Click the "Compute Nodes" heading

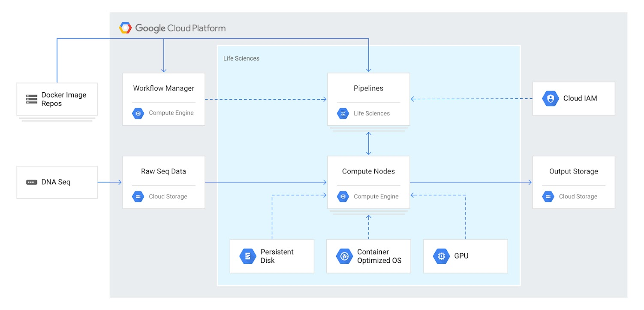point(368,171)
